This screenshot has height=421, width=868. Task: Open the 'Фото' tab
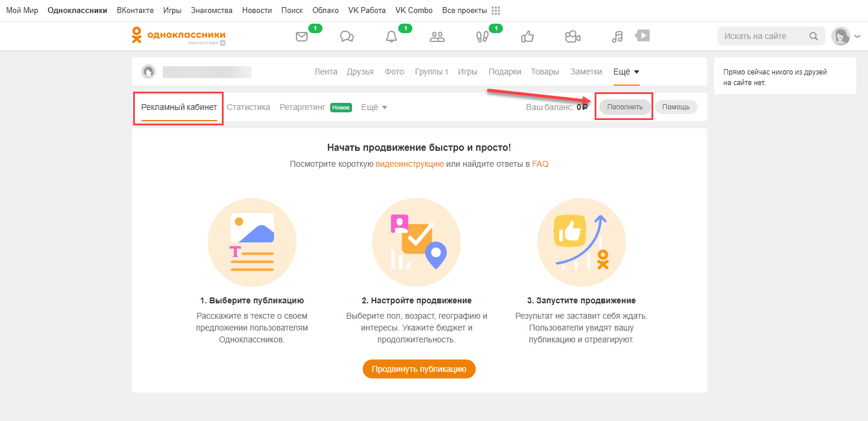pos(394,72)
